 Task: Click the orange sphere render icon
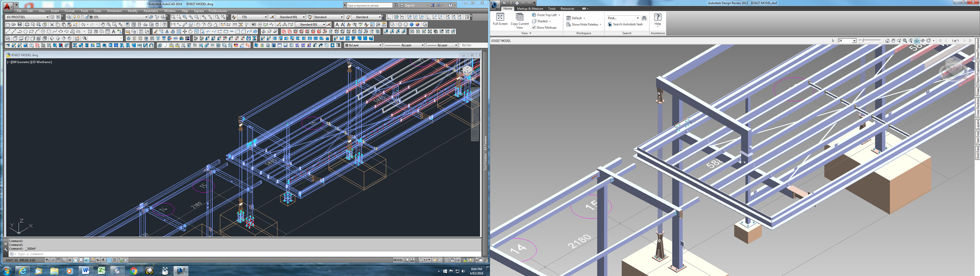[x=418, y=25]
